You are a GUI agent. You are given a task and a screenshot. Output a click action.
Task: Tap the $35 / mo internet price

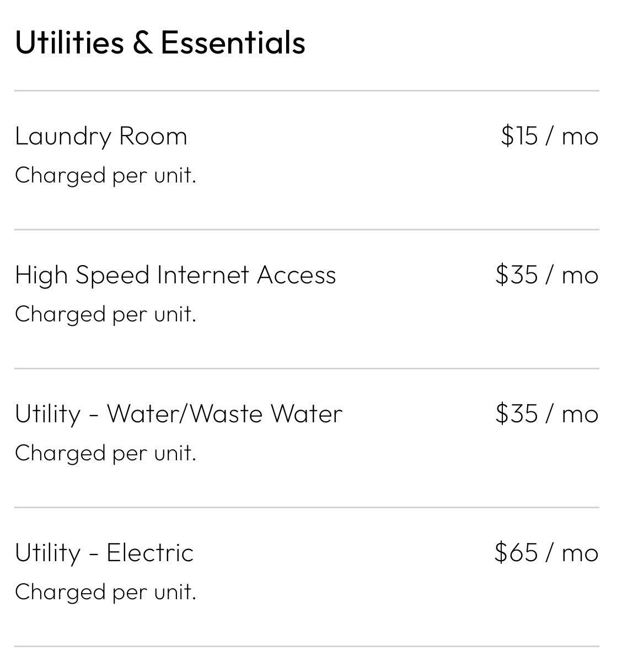coord(547,274)
